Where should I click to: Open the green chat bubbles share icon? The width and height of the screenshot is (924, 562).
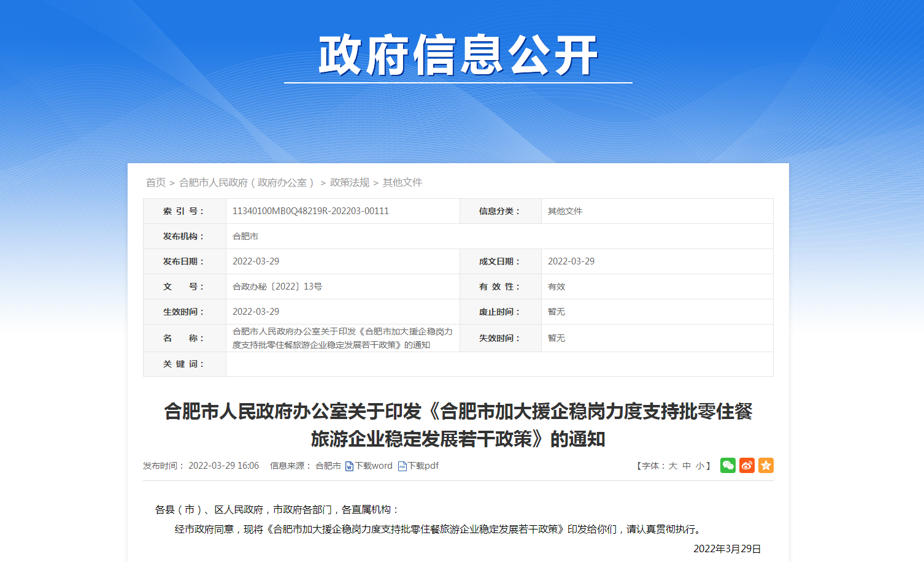tap(728, 465)
